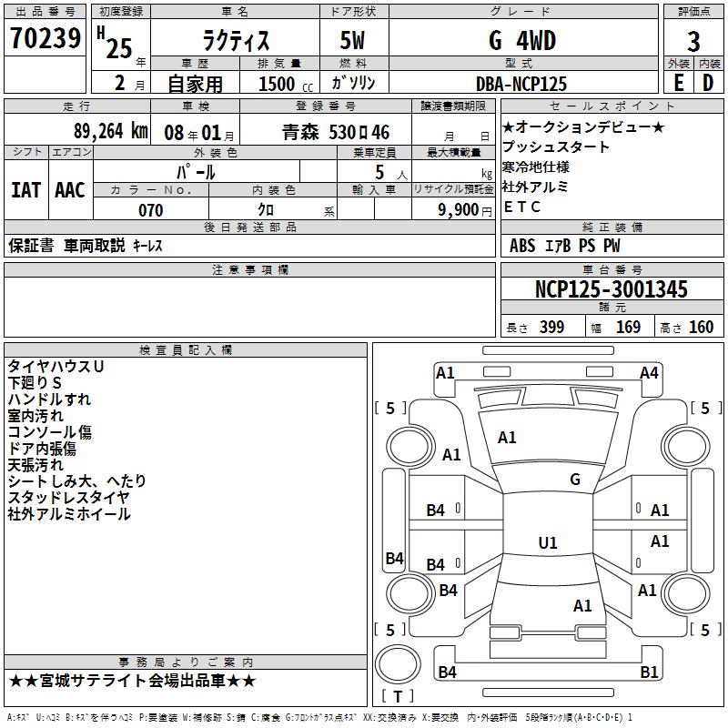728x728 pixels.
Task: Select sales point "社外アルミ"
Action: [535, 187]
